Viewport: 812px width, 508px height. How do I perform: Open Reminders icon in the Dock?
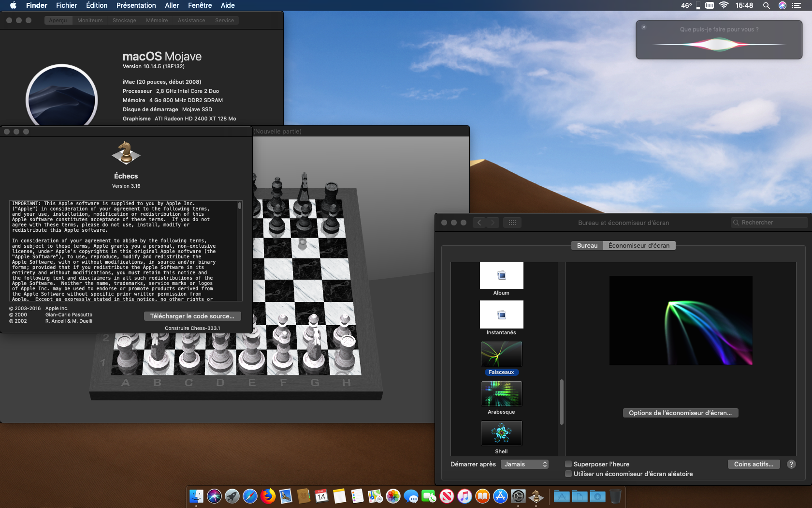point(357,496)
